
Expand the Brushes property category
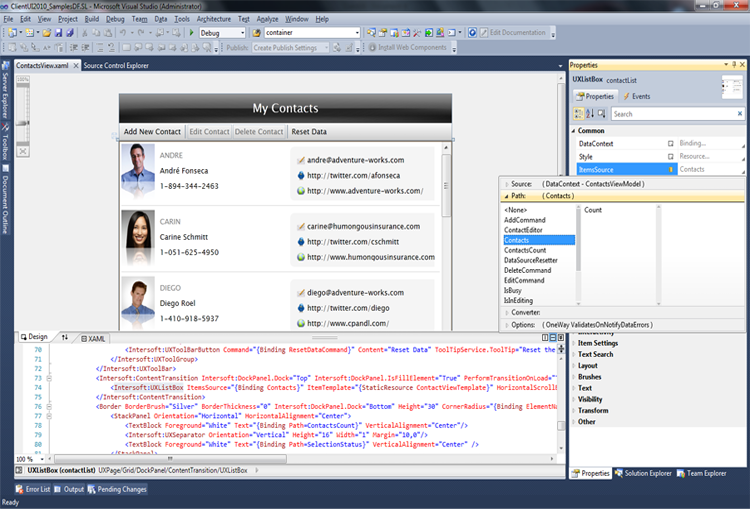(574, 377)
